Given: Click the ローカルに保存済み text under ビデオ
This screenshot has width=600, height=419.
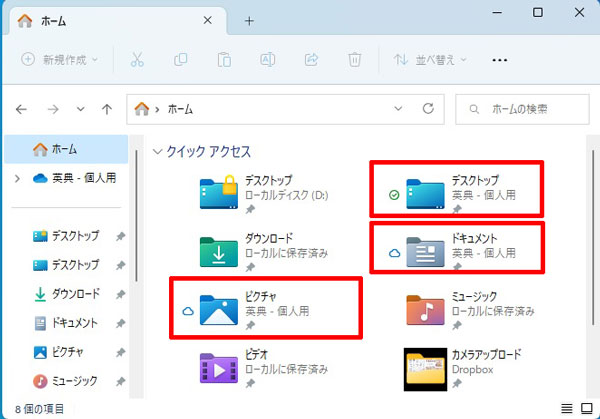Looking at the screenshot, I should pyautogui.click(x=286, y=369).
